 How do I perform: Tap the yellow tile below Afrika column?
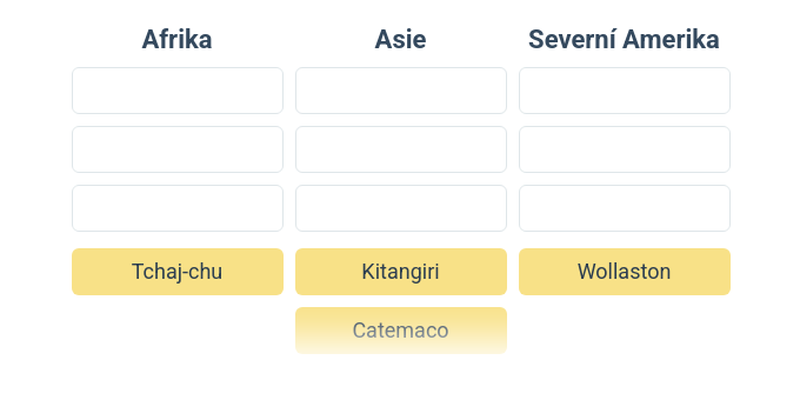tap(177, 272)
